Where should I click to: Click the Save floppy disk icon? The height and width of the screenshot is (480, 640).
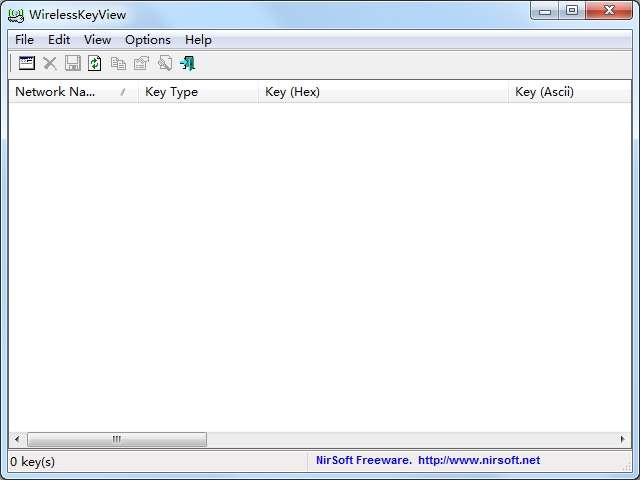point(73,63)
